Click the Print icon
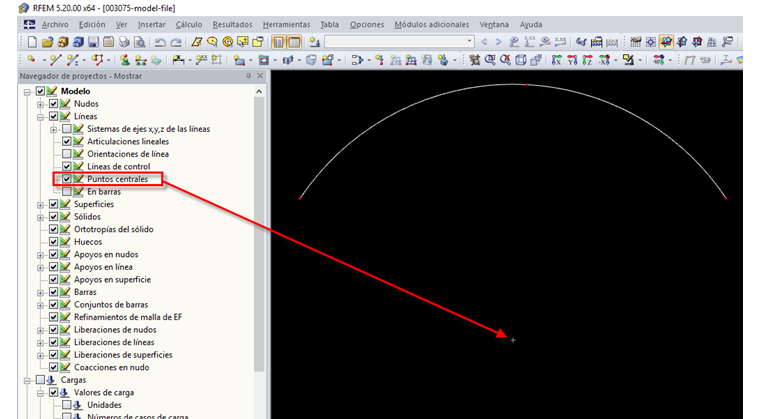Screen dimensions: 760x419 pyautogui.click(x=124, y=42)
